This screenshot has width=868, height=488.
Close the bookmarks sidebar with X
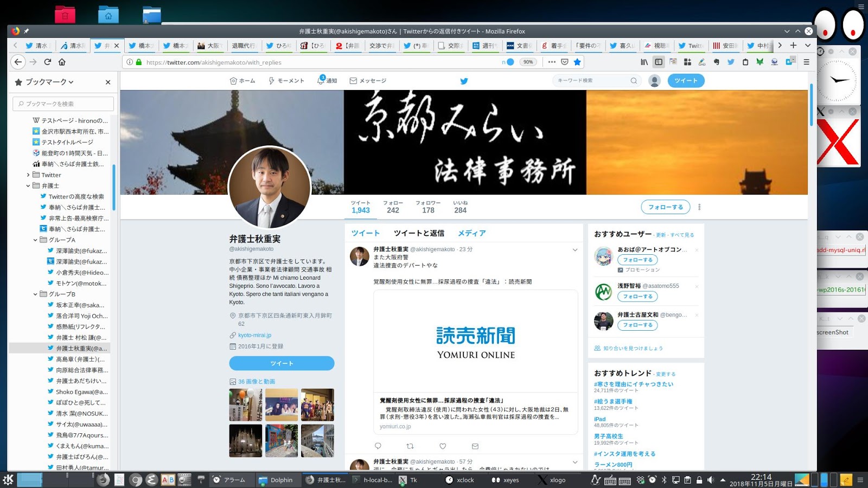(x=108, y=82)
